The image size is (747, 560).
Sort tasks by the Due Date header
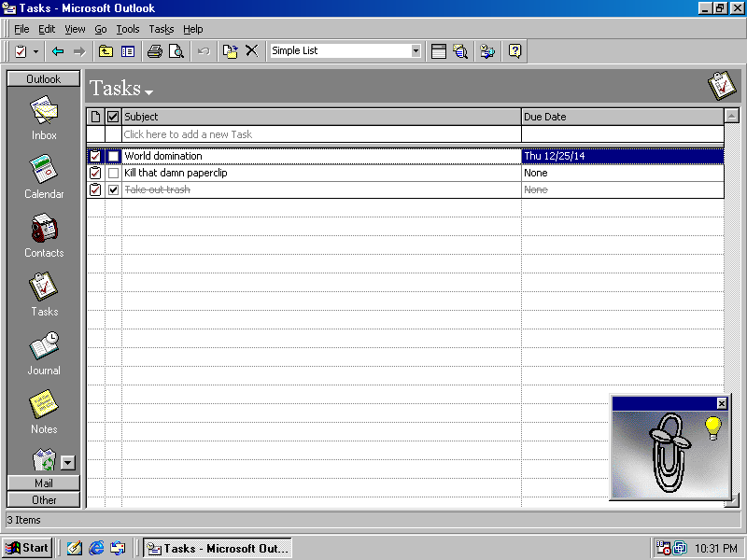(x=623, y=117)
